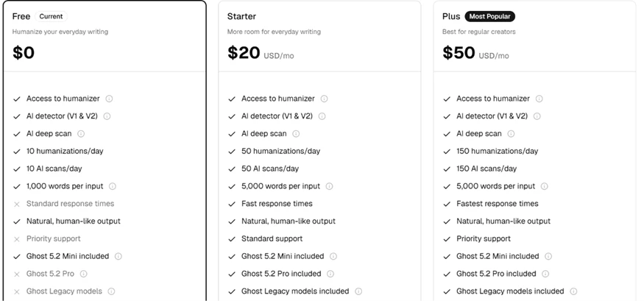Click the info icon beside Plus AI deep scan
644x301 pixels.
(511, 133)
